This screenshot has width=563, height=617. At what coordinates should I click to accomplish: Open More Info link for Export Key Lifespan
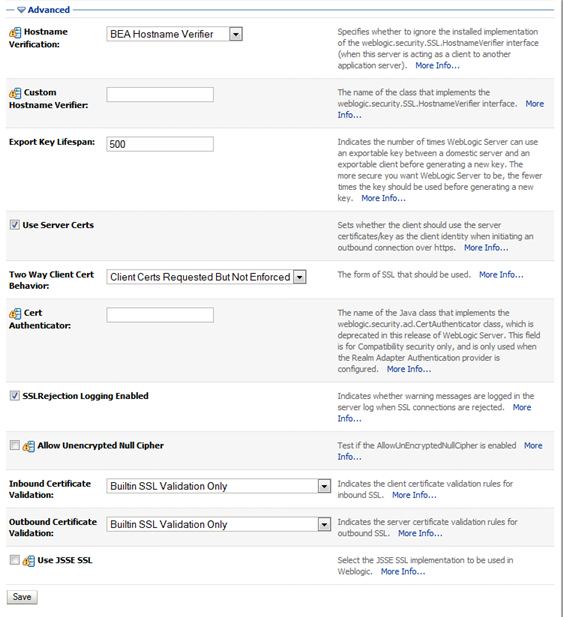(x=383, y=198)
